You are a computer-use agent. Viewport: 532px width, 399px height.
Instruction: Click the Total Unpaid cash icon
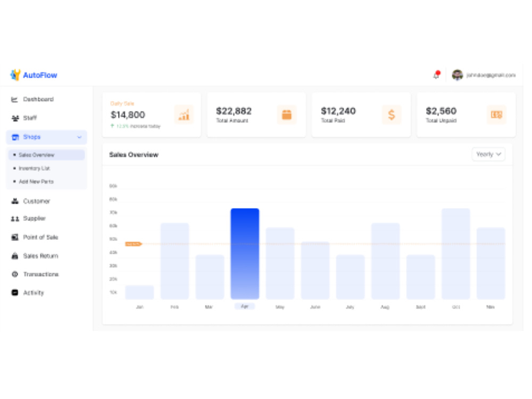pos(496,115)
